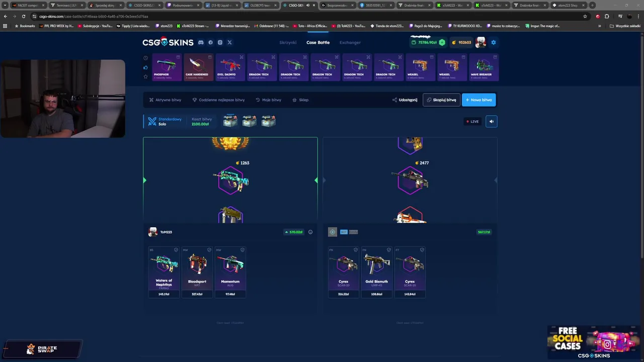Click the CSGO-SKINS logo
This screenshot has width=644, height=362.
(168, 42)
